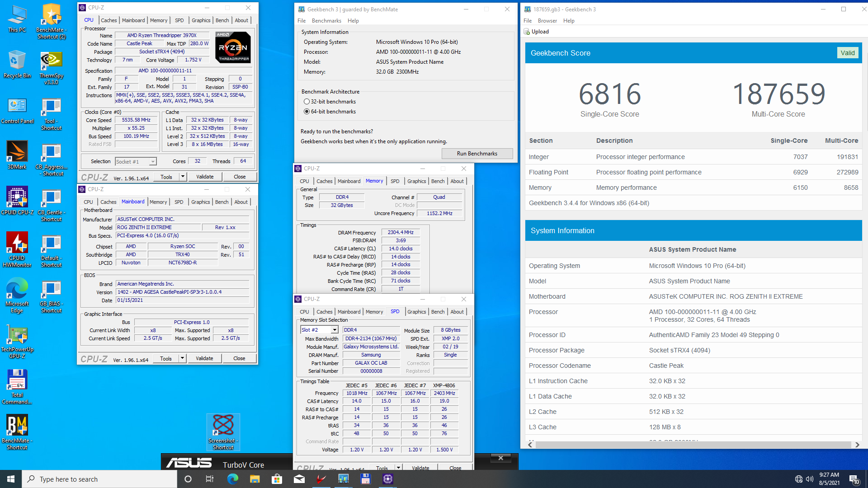
Task: Open File menu in Geekbench benchmark window
Action: [x=302, y=21]
